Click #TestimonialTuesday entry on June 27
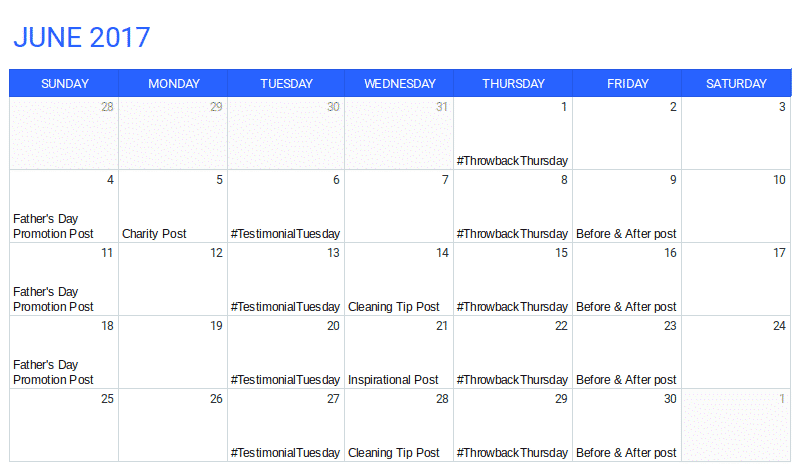 click(285, 453)
